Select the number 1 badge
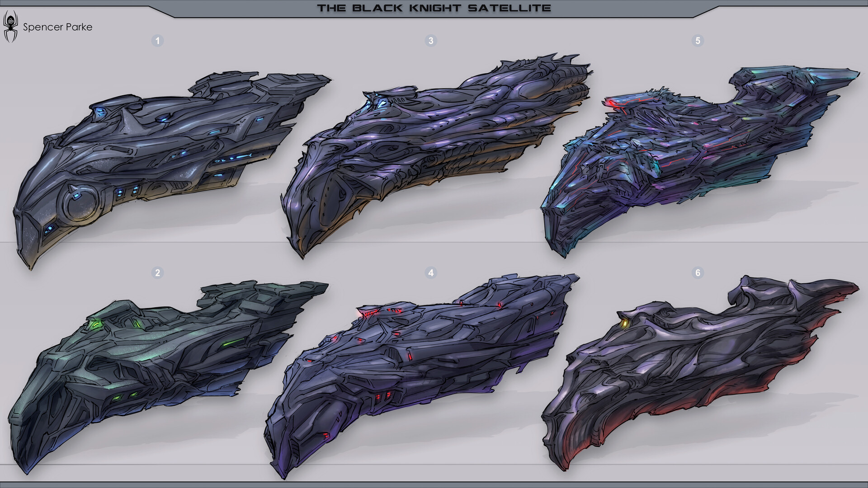Screen dimensions: 868x488 pos(157,41)
